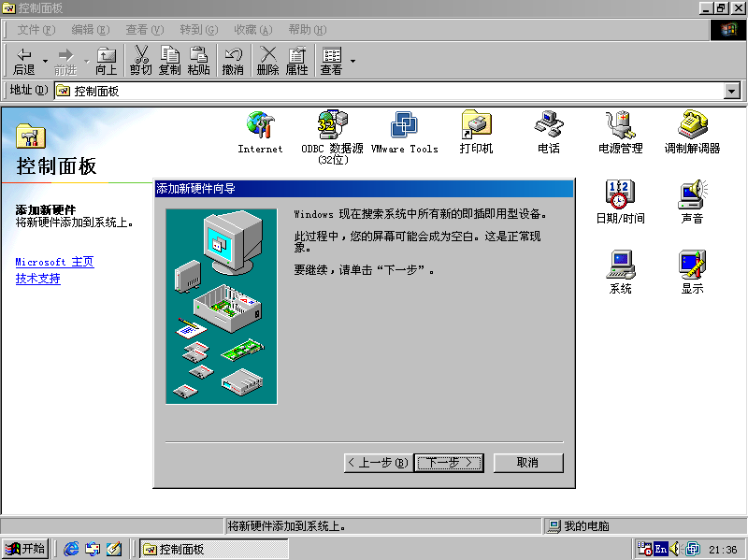
Task: Click the 复制 copy toolbar button
Action: coord(170,61)
